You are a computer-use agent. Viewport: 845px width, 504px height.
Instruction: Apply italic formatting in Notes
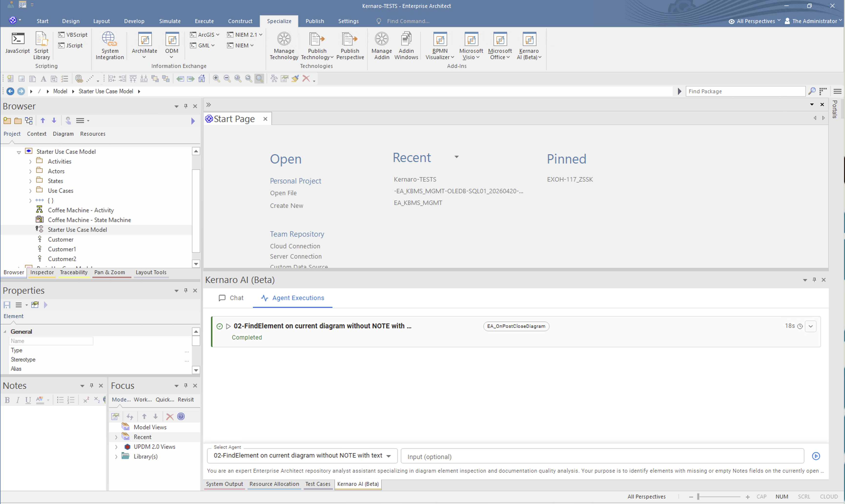[18, 400]
